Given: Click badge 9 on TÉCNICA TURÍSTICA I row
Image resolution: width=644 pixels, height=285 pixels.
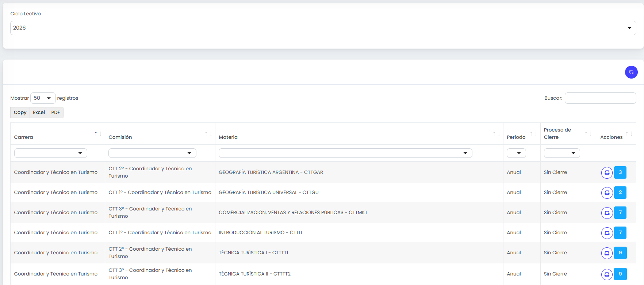Looking at the screenshot, I should pyautogui.click(x=620, y=253).
